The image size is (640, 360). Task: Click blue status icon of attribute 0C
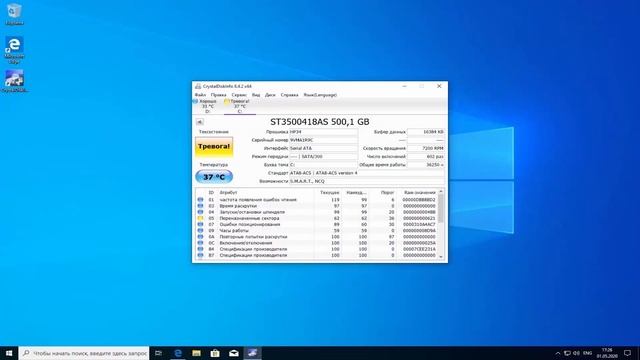tap(200, 242)
